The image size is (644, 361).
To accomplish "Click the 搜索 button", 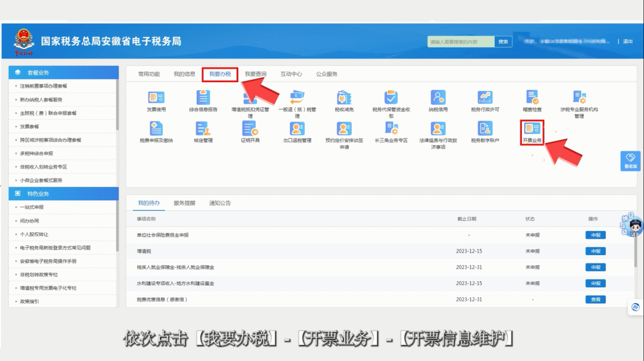I will (x=503, y=42).
